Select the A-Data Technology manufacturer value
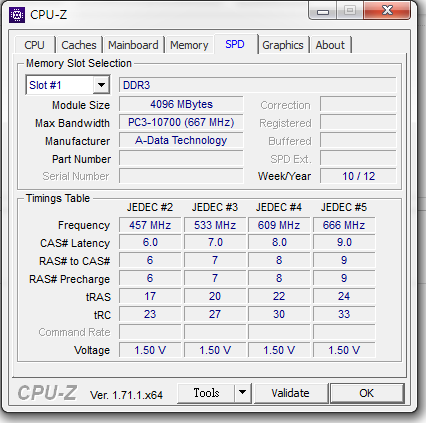The height and width of the screenshot is (423, 426). pos(181,140)
